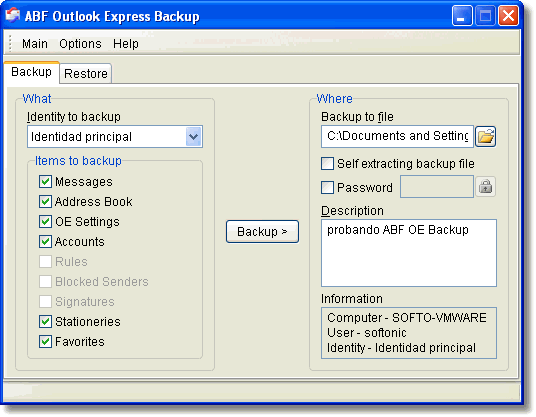
Task: Click the ABF Outlook Express Backup title icon
Action: click(x=13, y=16)
